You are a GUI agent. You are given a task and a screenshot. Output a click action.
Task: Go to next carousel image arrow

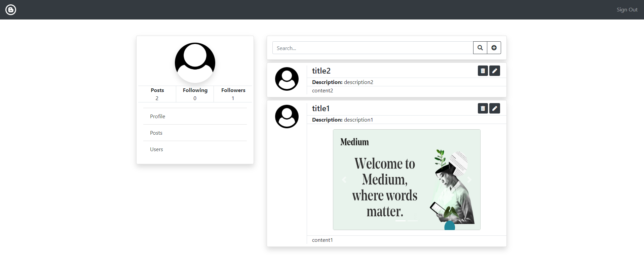tap(469, 180)
